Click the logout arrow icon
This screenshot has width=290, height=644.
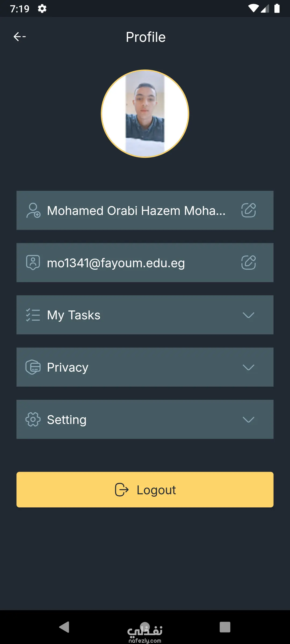122,490
